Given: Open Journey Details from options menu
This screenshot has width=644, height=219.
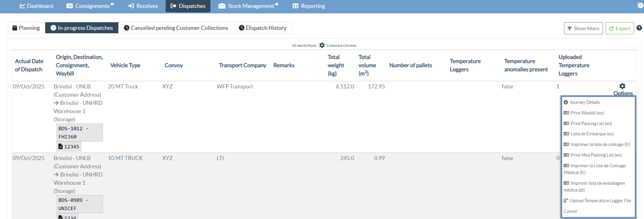Looking at the screenshot, I should 584,102.
